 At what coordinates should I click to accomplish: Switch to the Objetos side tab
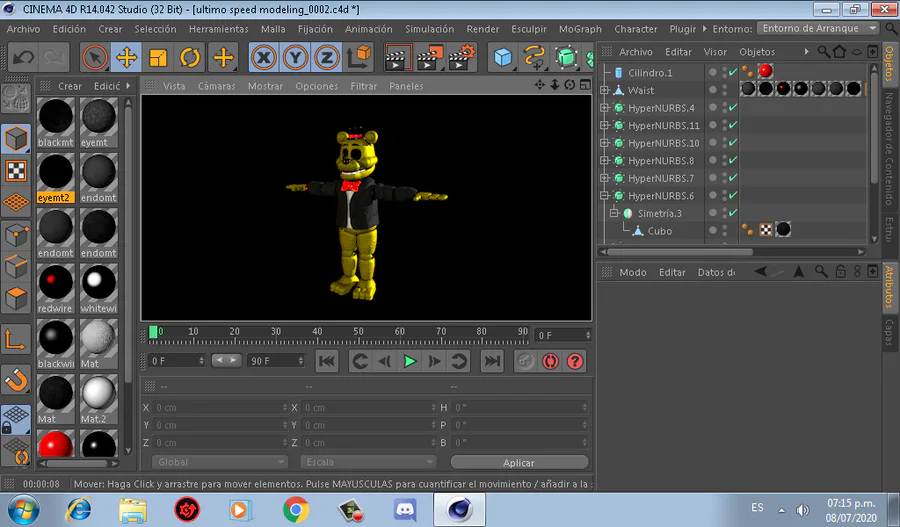[x=890, y=64]
